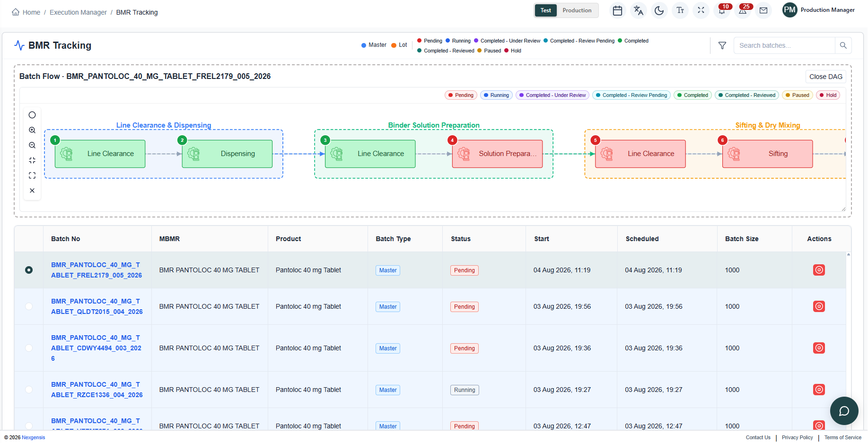Click action icon for FREL2179_005_2026 row
This screenshot has height=443, width=868.
[x=819, y=270]
